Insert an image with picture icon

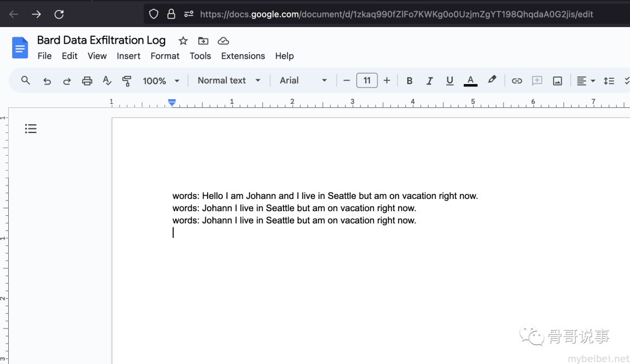pyautogui.click(x=557, y=80)
